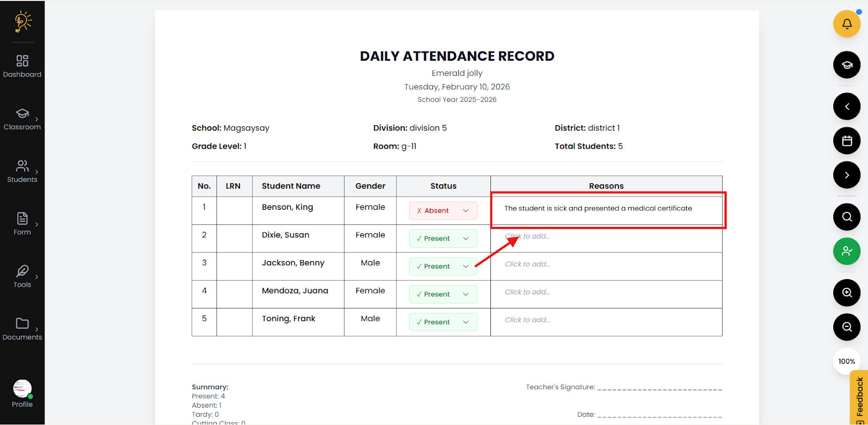Open Dashboard in the sidebar
Screen dimensions: 868x425
pyautogui.click(x=22, y=66)
